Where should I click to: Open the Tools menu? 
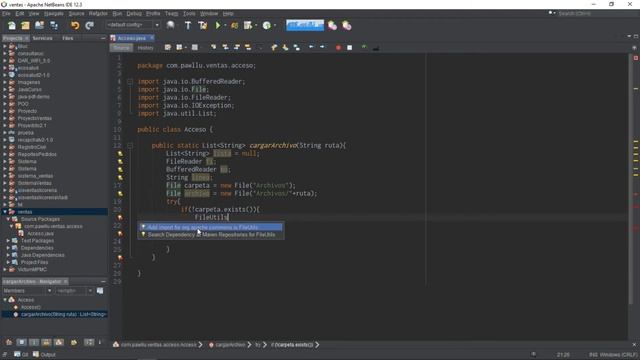[189, 13]
